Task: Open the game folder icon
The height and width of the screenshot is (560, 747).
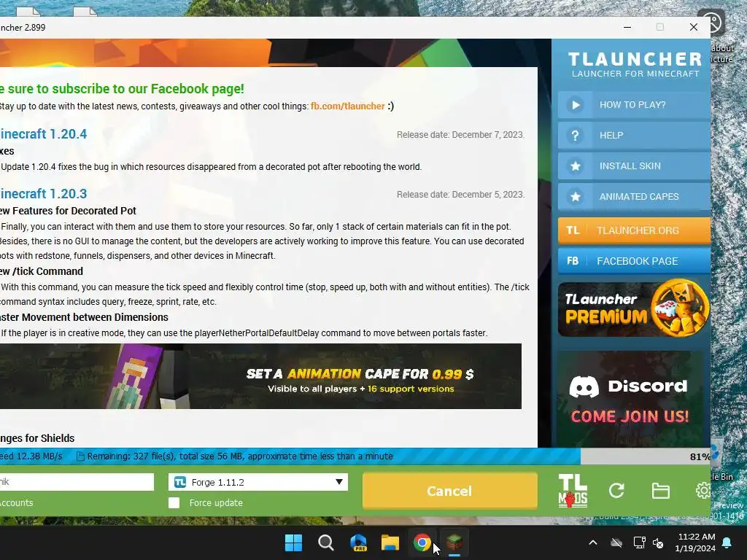Action: (660, 491)
